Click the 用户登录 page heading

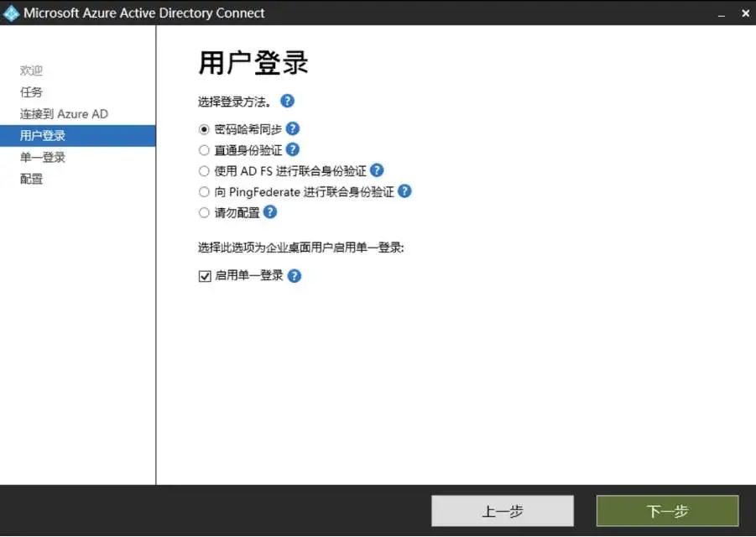[x=253, y=63]
